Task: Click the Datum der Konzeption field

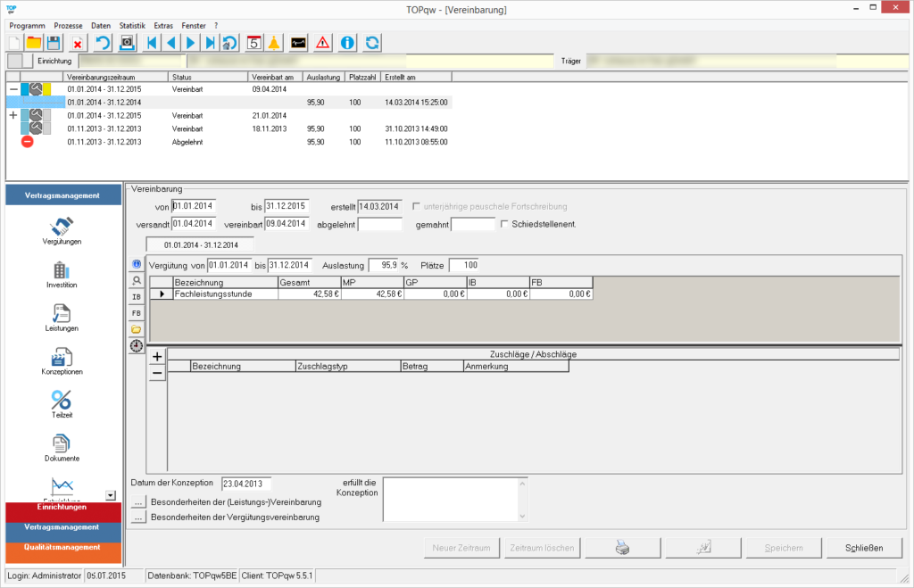Action: [246, 484]
